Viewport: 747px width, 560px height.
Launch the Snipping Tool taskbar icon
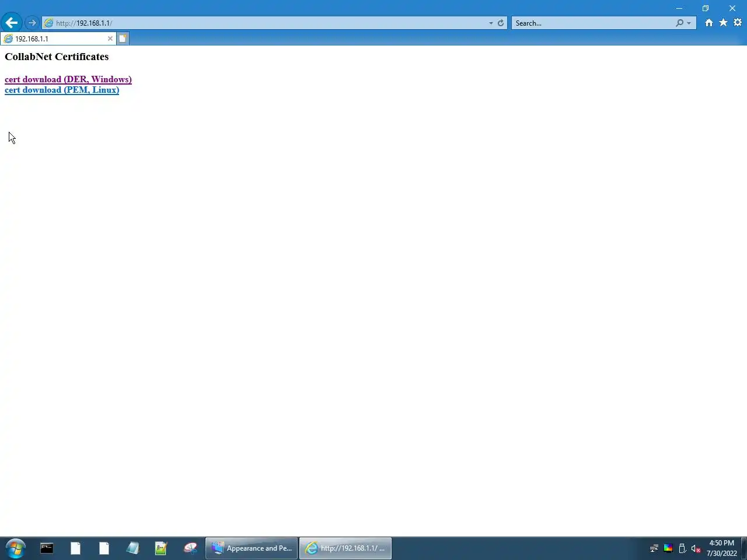tap(190, 548)
